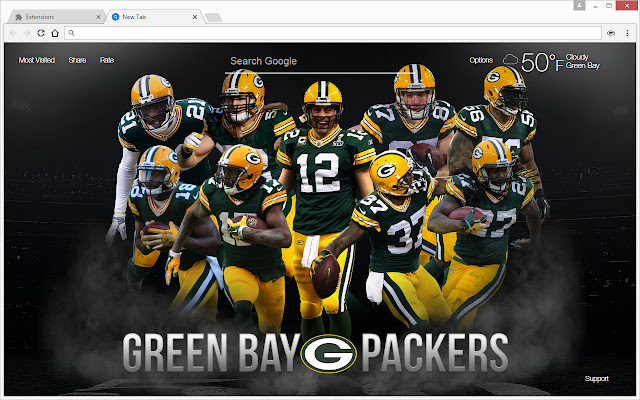This screenshot has height=400, width=640.
Task: Click the 50°F temperature reading
Action: point(542,62)
